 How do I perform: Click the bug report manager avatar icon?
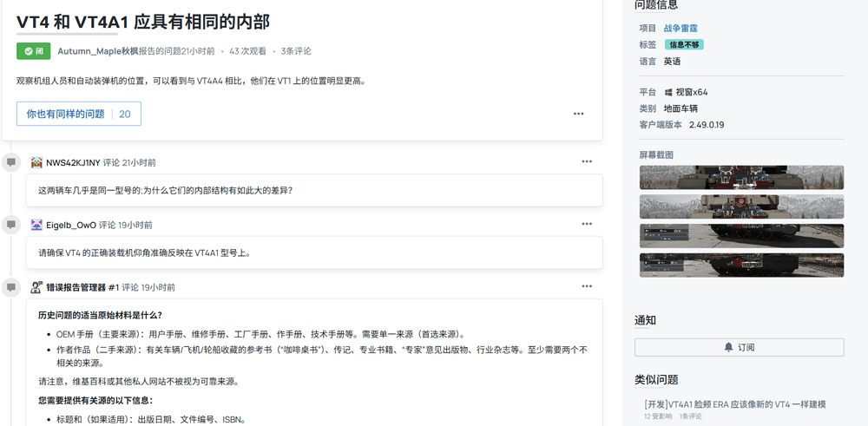pyautogui.click(x=36, y=287)
